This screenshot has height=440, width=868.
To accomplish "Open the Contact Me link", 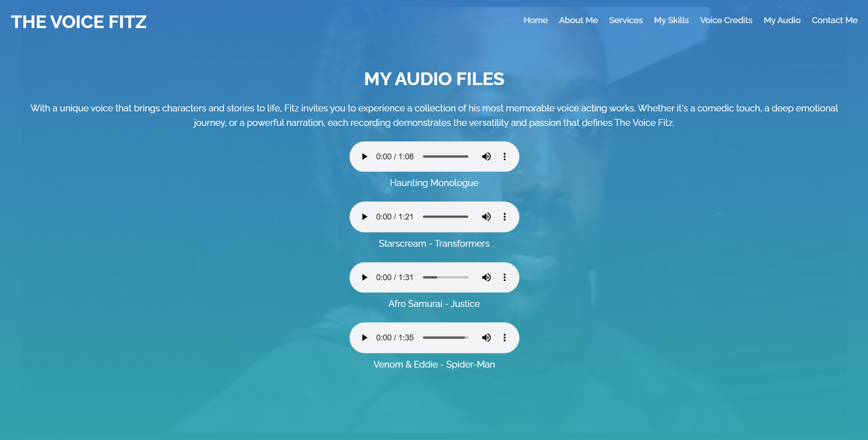I will (x=834, y=20).
